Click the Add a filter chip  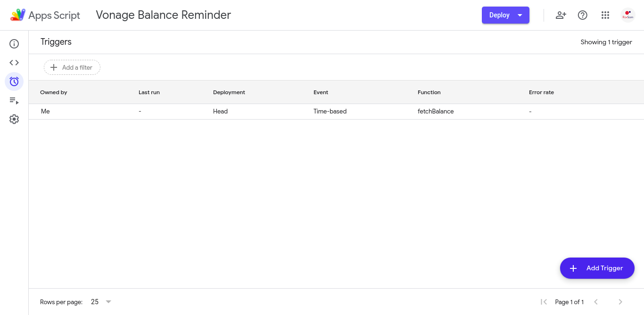72,67
